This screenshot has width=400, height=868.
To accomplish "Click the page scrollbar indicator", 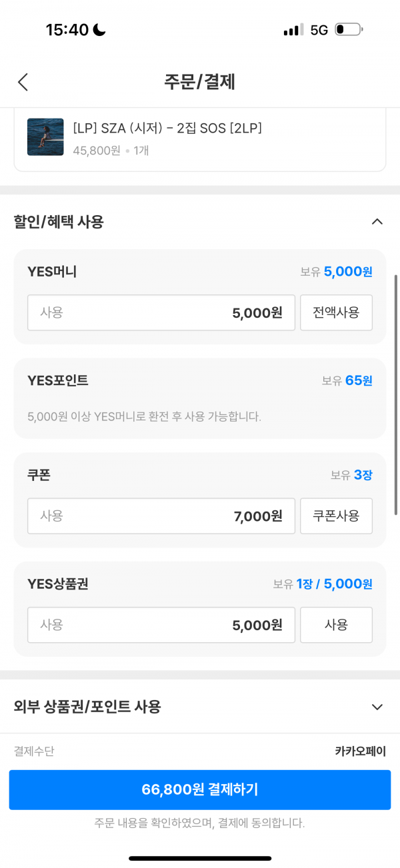I will 397,394.
